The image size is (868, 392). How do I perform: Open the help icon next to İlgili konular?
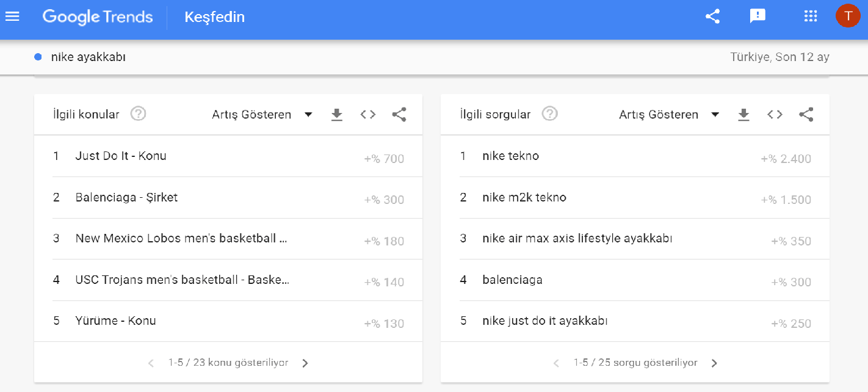pos(138,114)
